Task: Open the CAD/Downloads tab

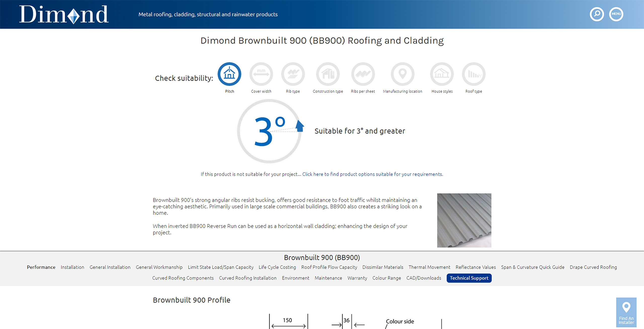Action: (424, 278)
